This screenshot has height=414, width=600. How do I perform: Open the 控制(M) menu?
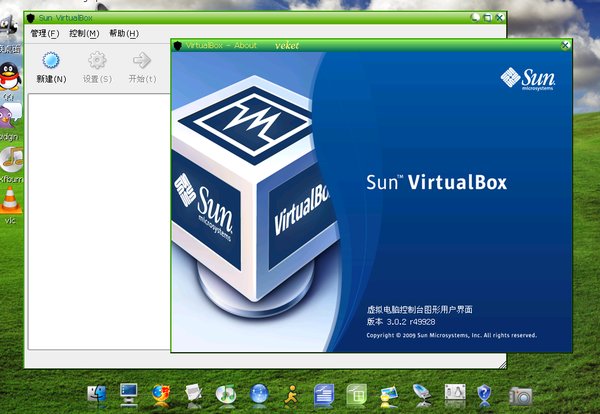(84, 34)
